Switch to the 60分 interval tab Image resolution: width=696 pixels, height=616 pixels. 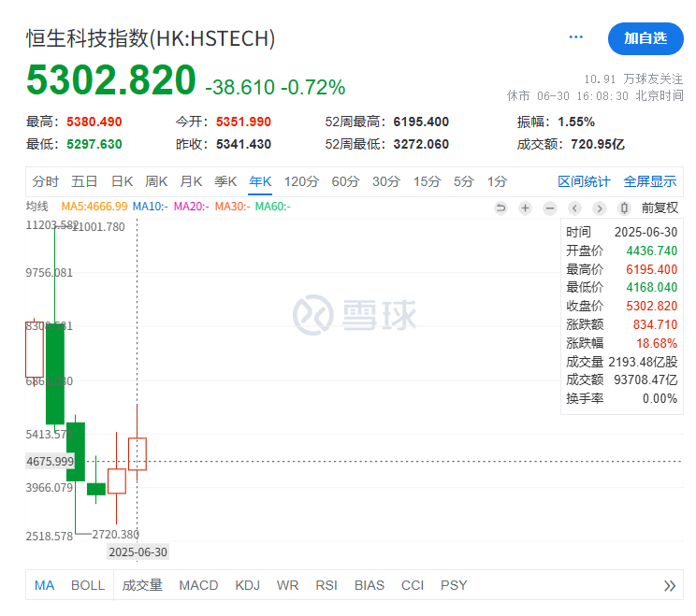tap(345, 181)
